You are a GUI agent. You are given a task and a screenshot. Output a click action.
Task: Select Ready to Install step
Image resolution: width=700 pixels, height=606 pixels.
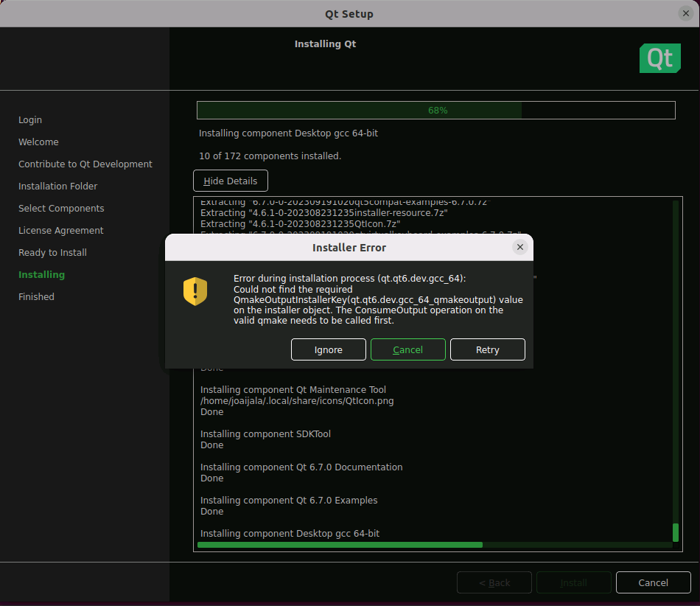tap(52, 252)
